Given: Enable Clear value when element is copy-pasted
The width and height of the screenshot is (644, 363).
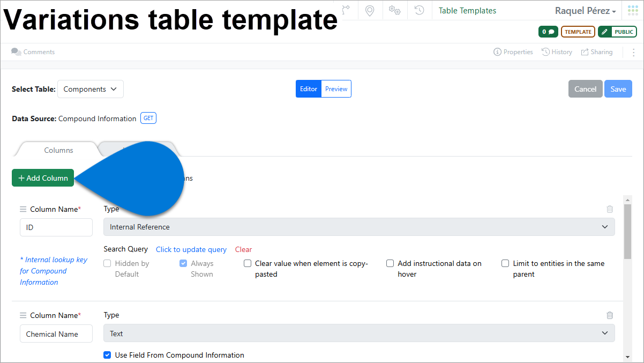Looking at the screenshot, I should [248, 263].
